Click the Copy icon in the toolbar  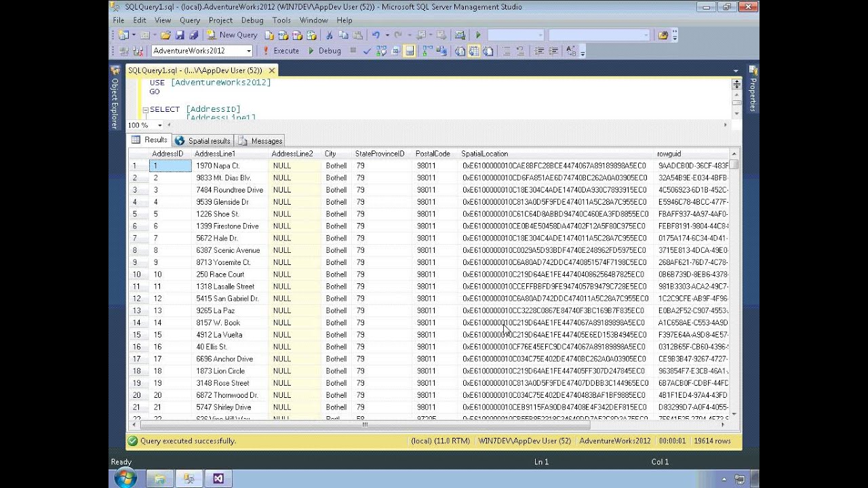pos(344,35)
